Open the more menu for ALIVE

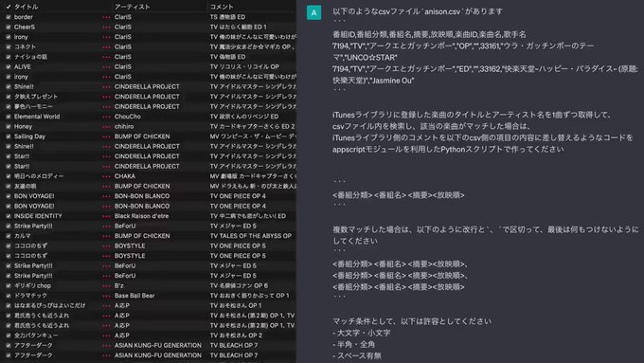(x=106, y=67)
